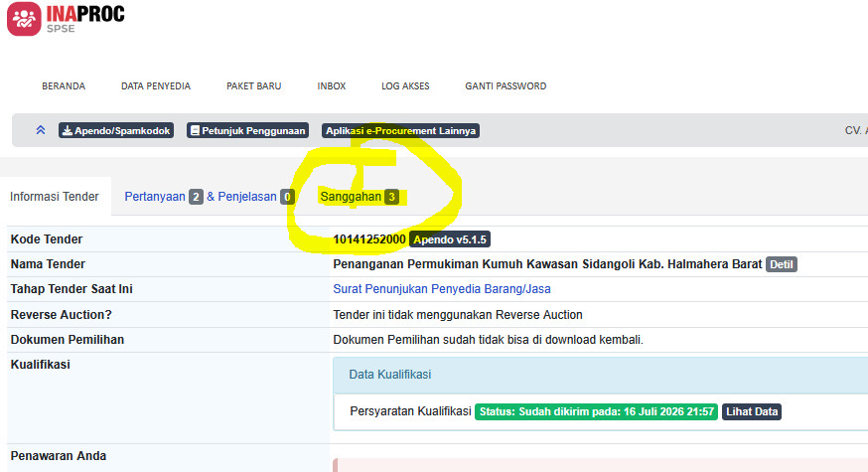
Task: Open LOG AKSES menu
Action: pyautogui.click(x=405, y=85)
